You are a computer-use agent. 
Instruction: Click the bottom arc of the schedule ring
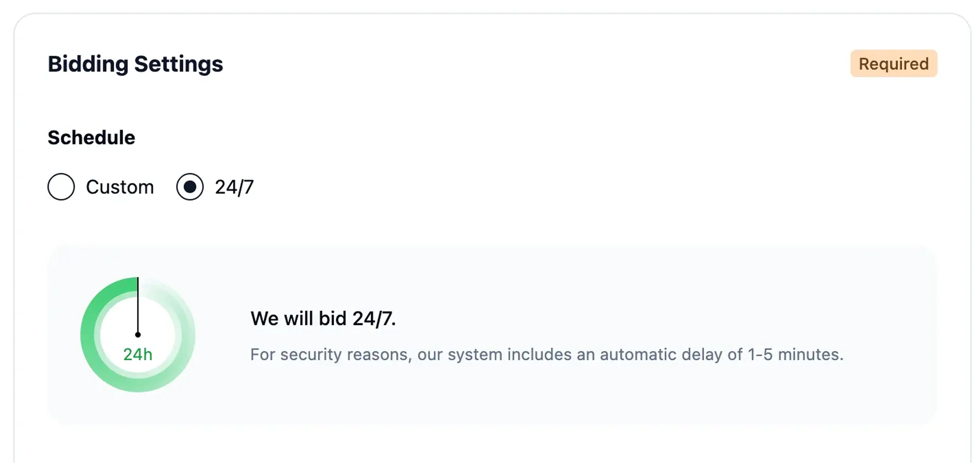(x=138, y=385)
